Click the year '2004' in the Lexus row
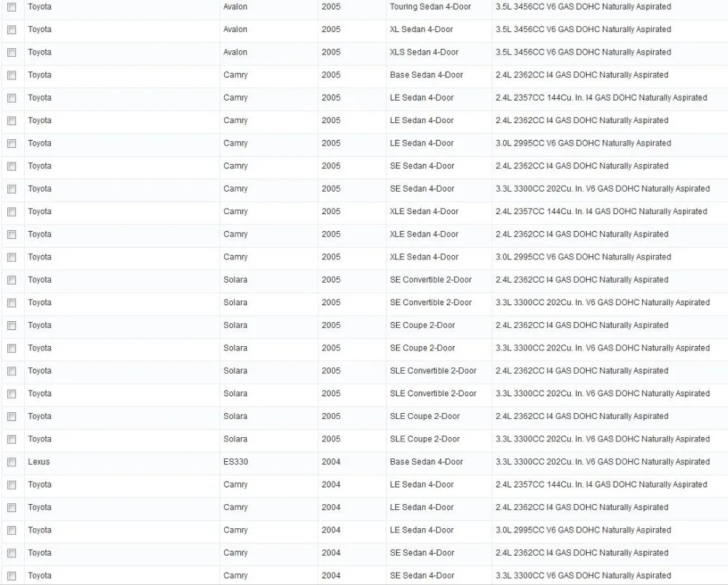Viewport: 728px width, 585px height. pos(331,462)
